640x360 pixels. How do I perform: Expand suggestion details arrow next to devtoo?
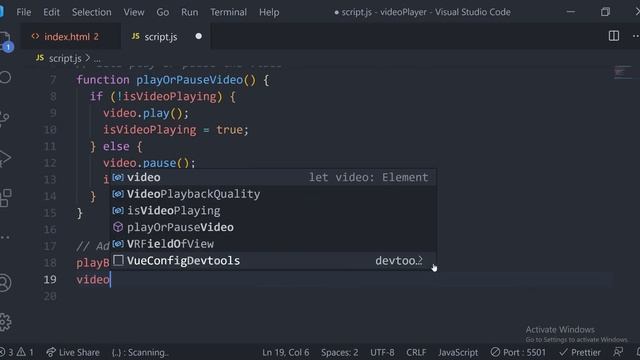point(420,260)
